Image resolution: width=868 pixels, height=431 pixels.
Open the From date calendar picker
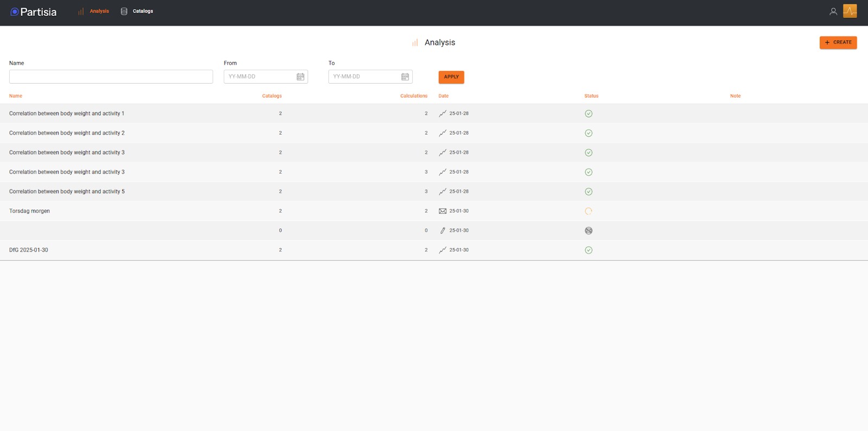pos(301,77)
